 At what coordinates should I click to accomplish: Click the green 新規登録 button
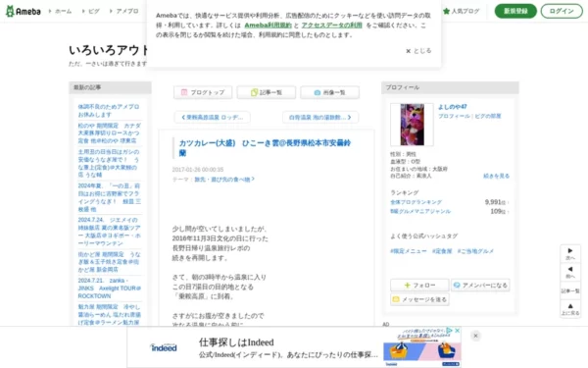(x=515, y=11)
